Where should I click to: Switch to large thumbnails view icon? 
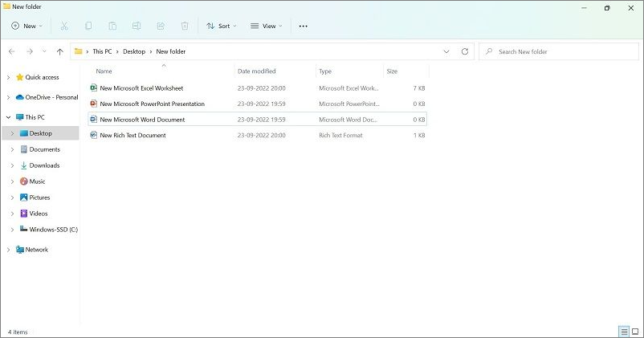(x=635, y=332)
